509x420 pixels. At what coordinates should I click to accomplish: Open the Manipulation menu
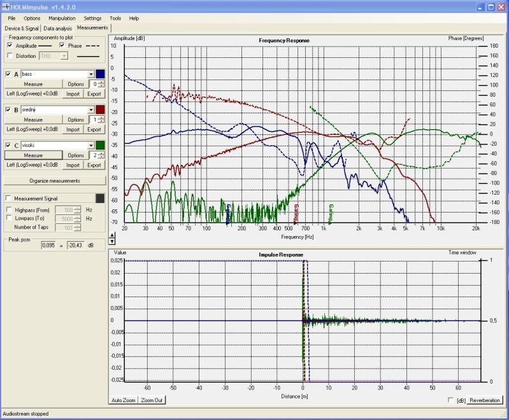[x=62, y=18]
